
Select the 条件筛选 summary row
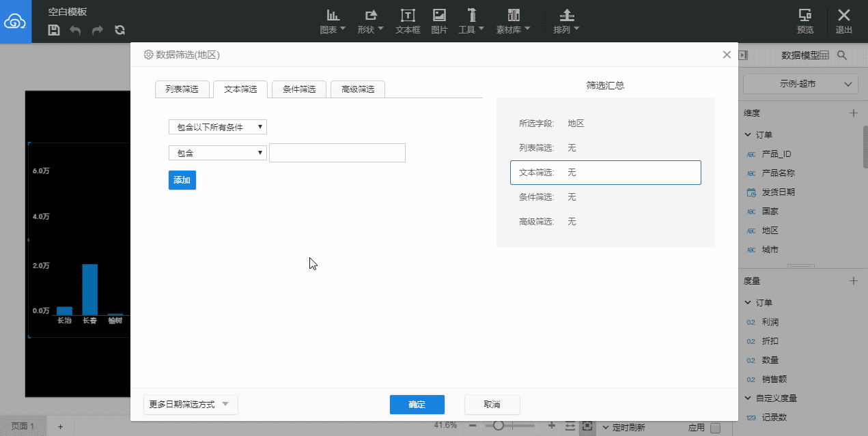(606, 197)
